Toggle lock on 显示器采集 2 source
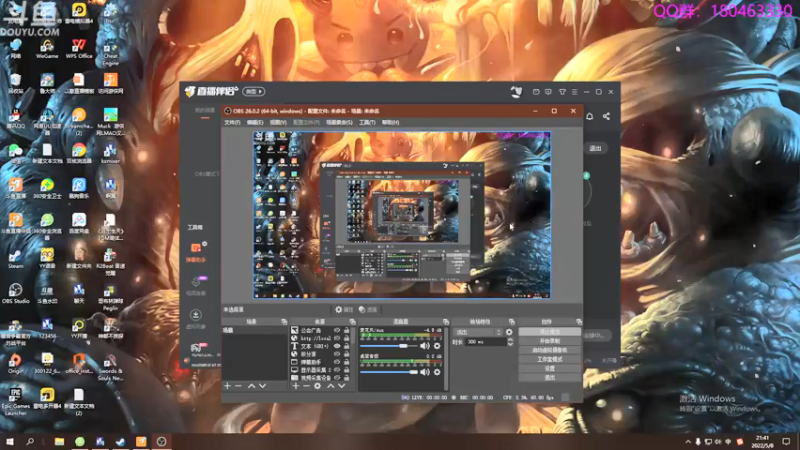 tap(346, 370)
